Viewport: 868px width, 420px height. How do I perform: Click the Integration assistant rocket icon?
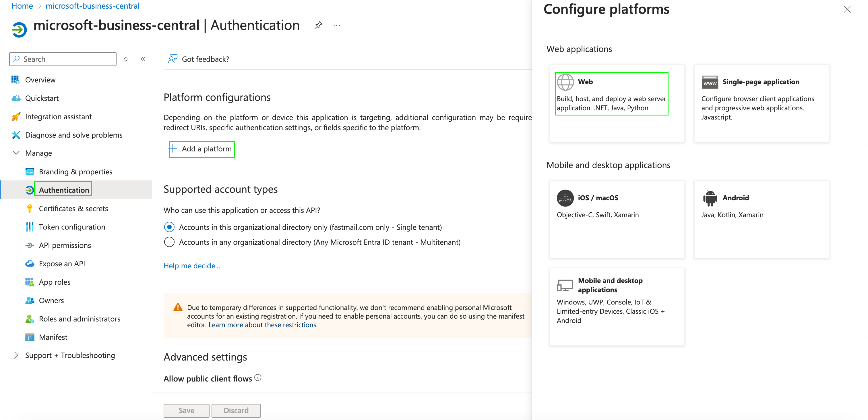(15, 117)
